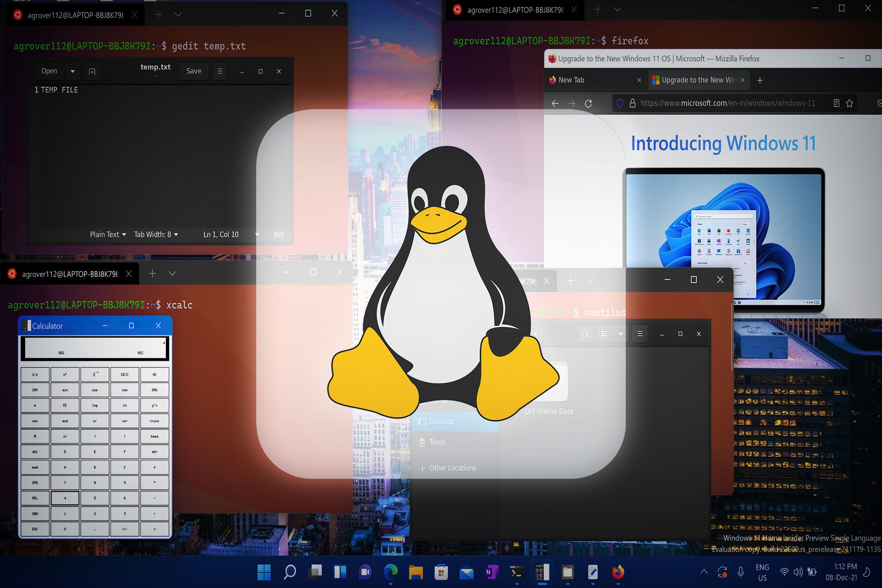Open the Plain Text language dropdown in gedit

click(x=108, y=234)
